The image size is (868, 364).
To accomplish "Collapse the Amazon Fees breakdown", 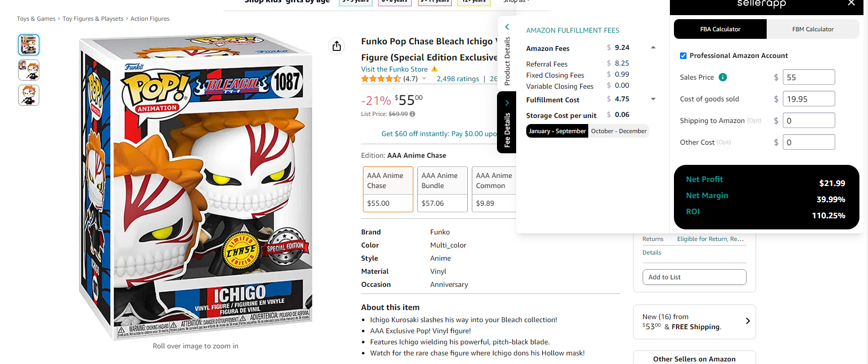I will pyautogui.click(x=653, y=48).
